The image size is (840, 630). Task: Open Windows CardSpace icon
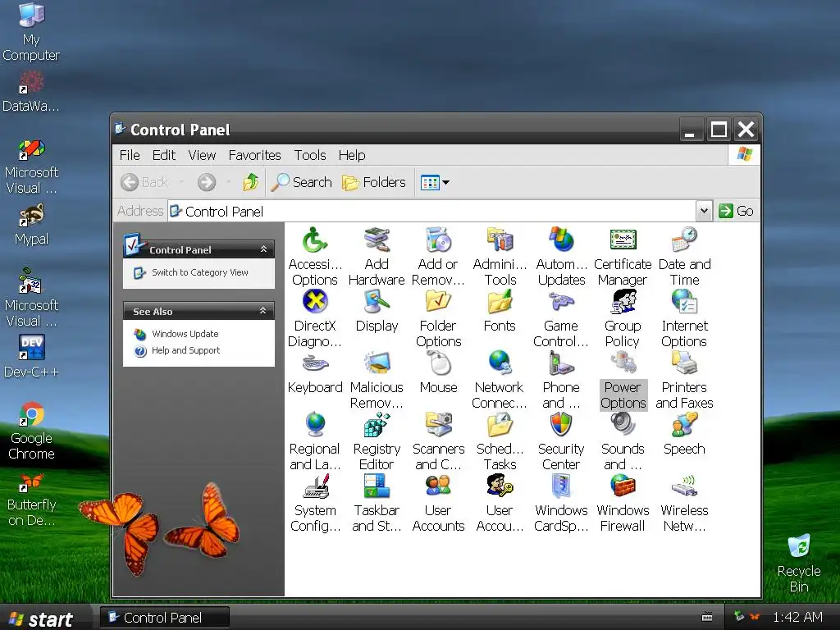point(561,486)
